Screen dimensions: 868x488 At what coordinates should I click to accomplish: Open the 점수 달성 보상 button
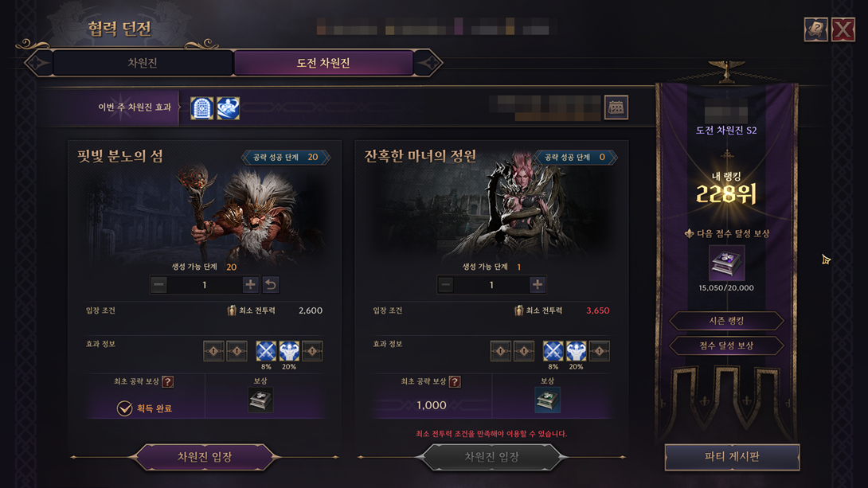[726, 346]
